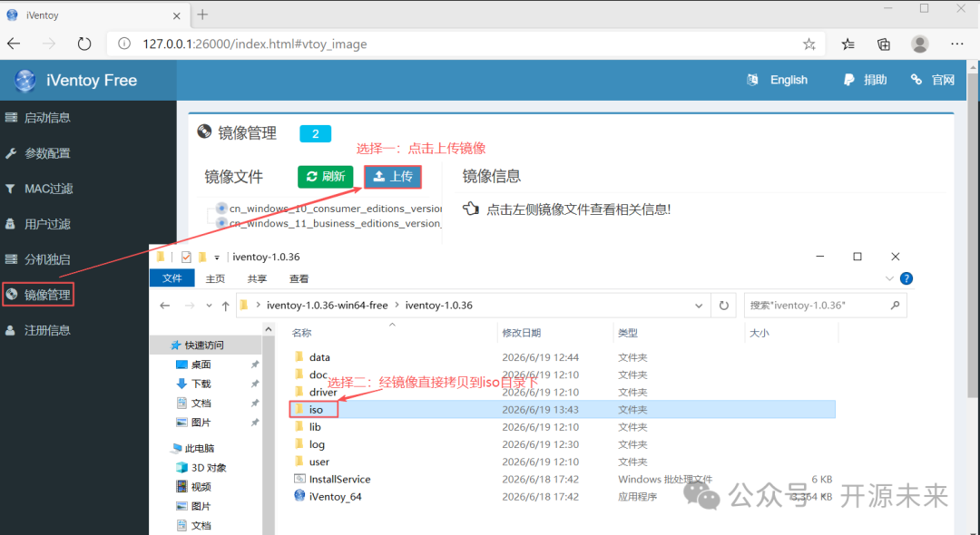Go back using the browser back arrow
This screenshot has width=980, height=535.
pyautogui.click(x=14, y=44)
